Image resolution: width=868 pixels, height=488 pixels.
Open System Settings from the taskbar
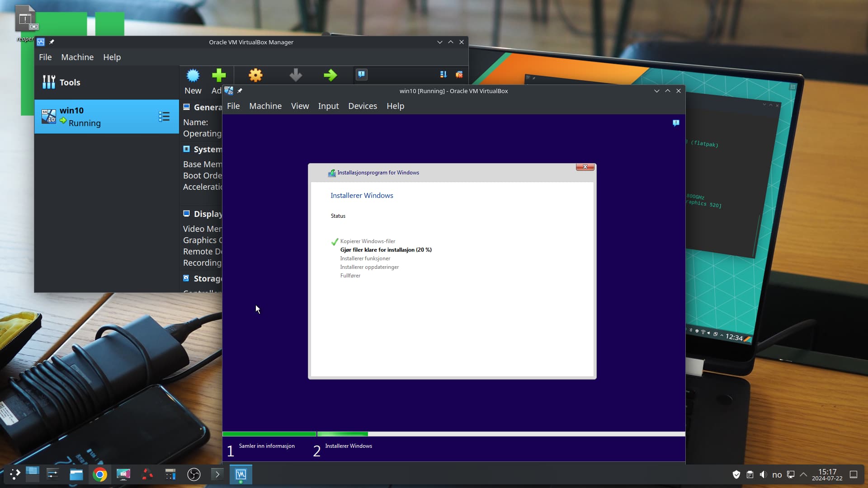click(53, 474)
